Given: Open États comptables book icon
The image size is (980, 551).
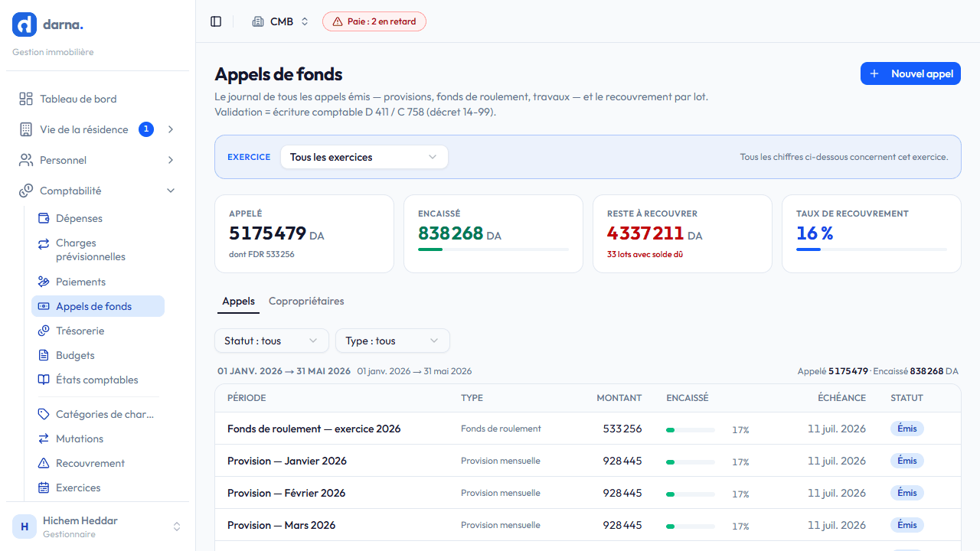Looking at the screenshot, I should click(x=44, y=380).
